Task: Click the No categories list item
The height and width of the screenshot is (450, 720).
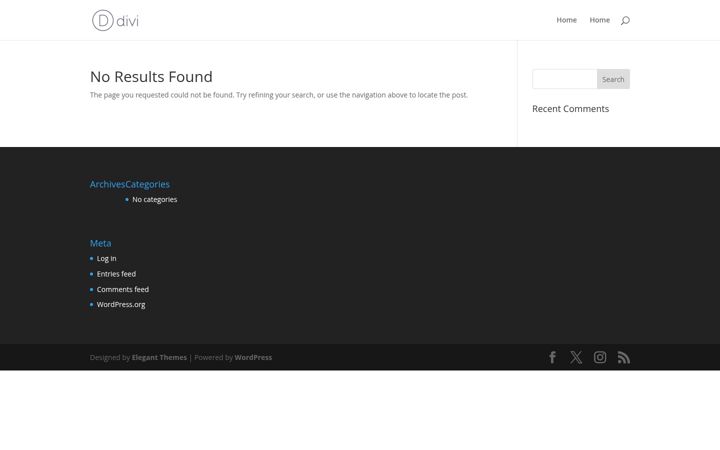Action: point(154,199)
